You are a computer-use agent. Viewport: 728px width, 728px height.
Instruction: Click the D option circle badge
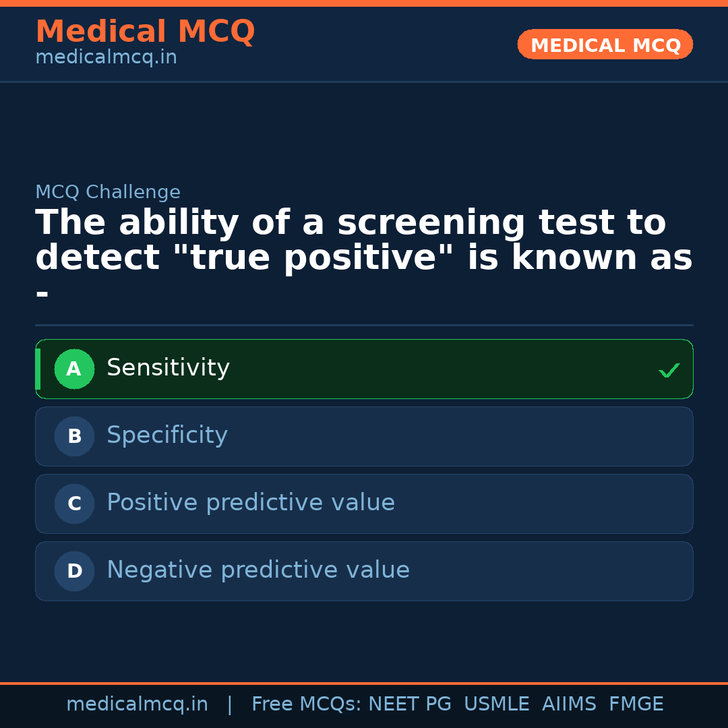[74, 572]
